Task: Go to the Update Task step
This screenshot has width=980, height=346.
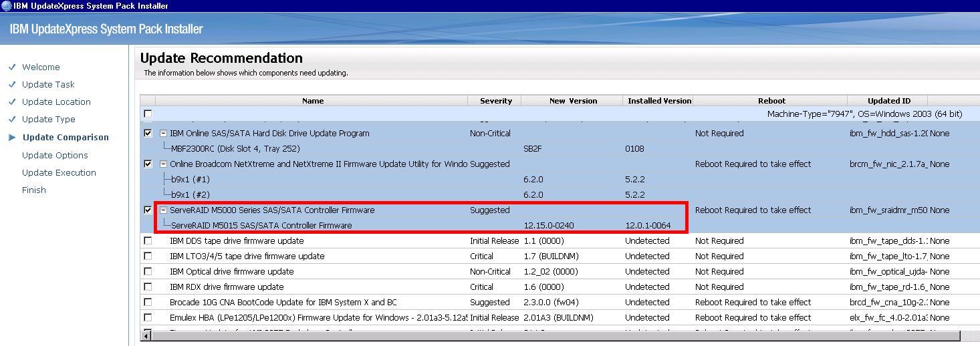Action: [48, 84]
